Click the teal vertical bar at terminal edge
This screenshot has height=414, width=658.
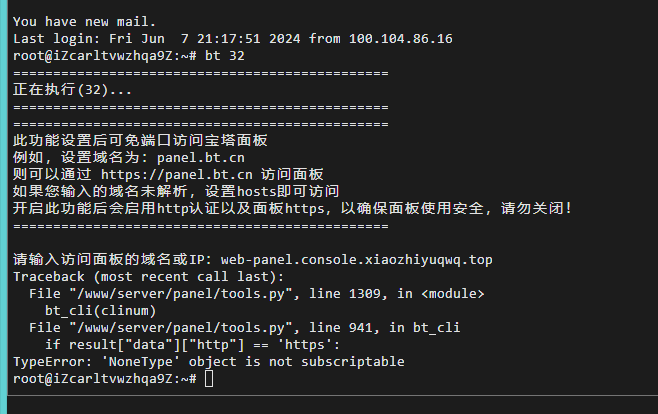pos(3,207)
